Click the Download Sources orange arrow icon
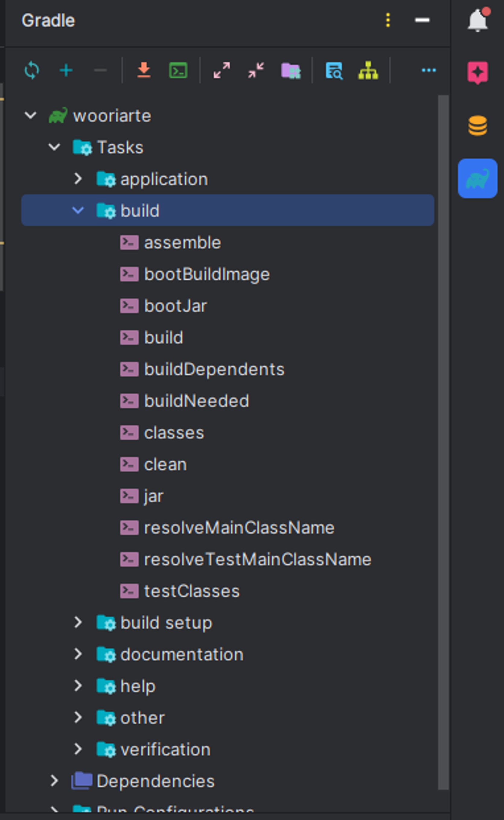 point(144,70)
